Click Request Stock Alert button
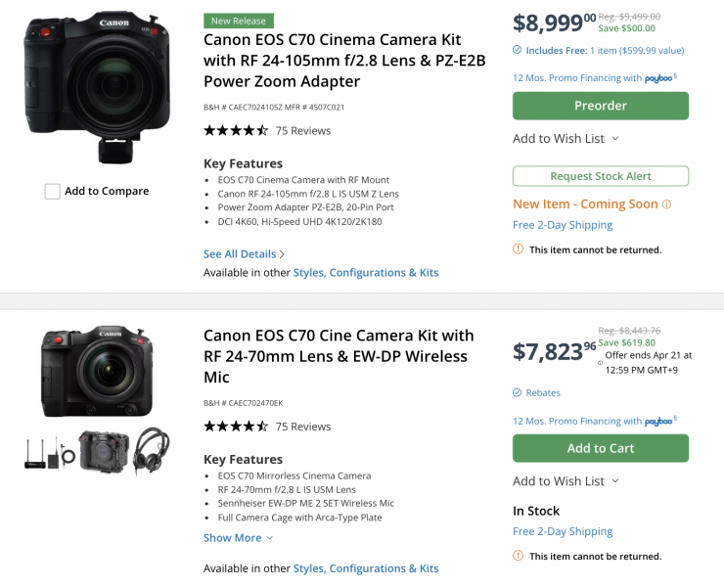The width and height of the screenshot is (724, 588). 600,176
